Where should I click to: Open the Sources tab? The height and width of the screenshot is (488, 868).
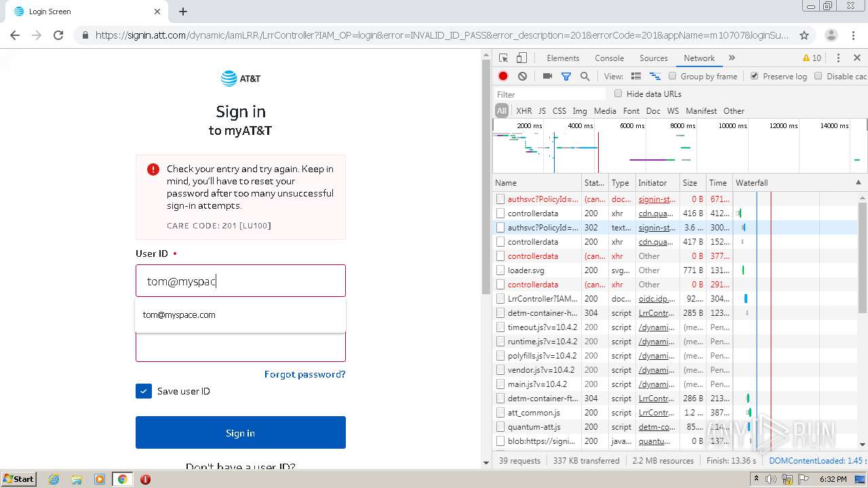click(x=654, y=58)
